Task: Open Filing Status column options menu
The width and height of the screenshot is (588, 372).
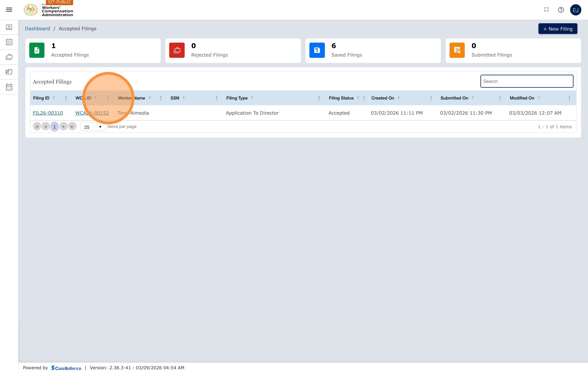Action: pyautogui.click(x=364, y=98)
